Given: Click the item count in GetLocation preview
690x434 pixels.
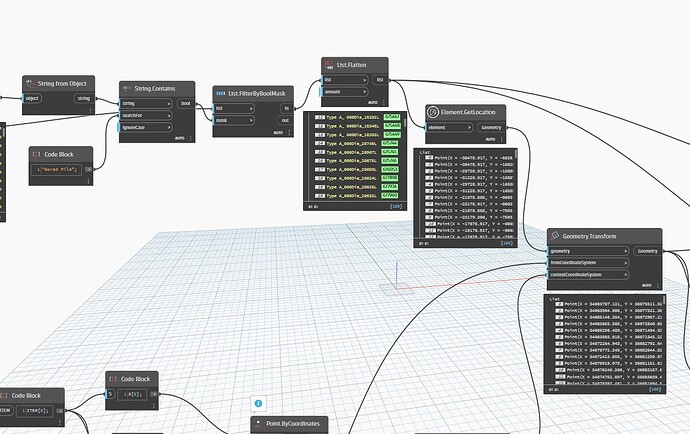Looking at the screenshot, I should coord(507,243).
